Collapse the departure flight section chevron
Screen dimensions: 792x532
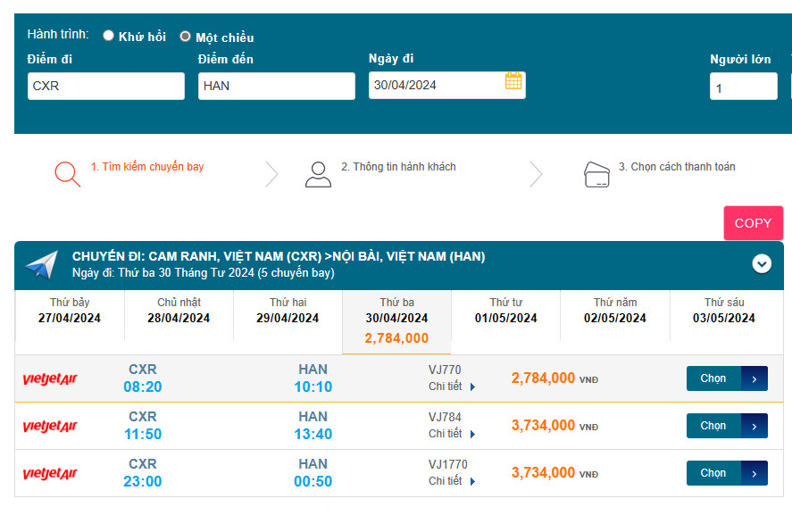coord(762,264)
